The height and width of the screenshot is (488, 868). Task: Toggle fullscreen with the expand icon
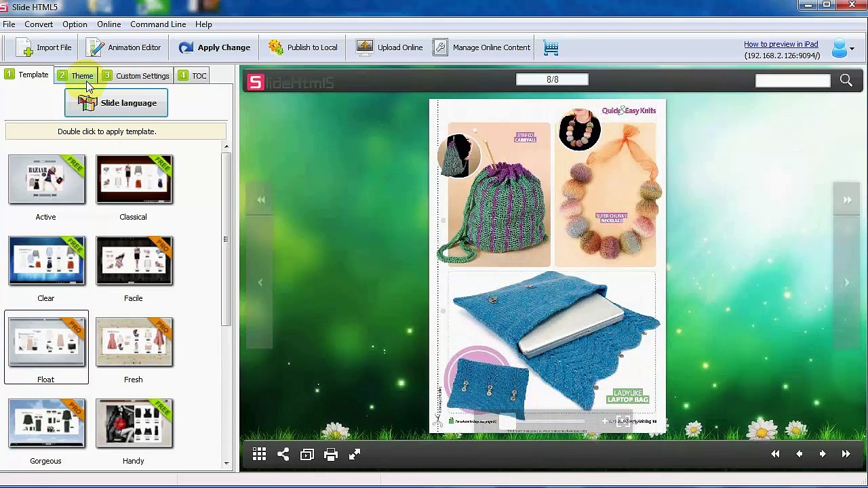point(354,455)
